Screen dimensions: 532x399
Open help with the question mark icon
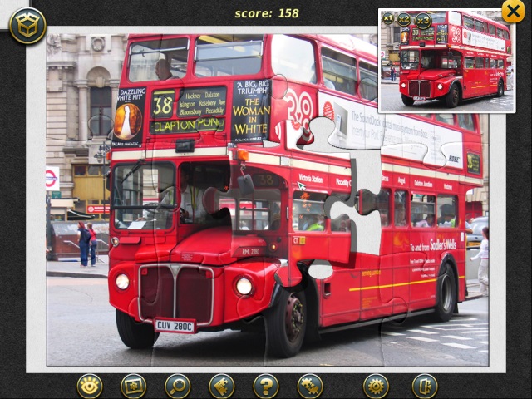(265, 386)
